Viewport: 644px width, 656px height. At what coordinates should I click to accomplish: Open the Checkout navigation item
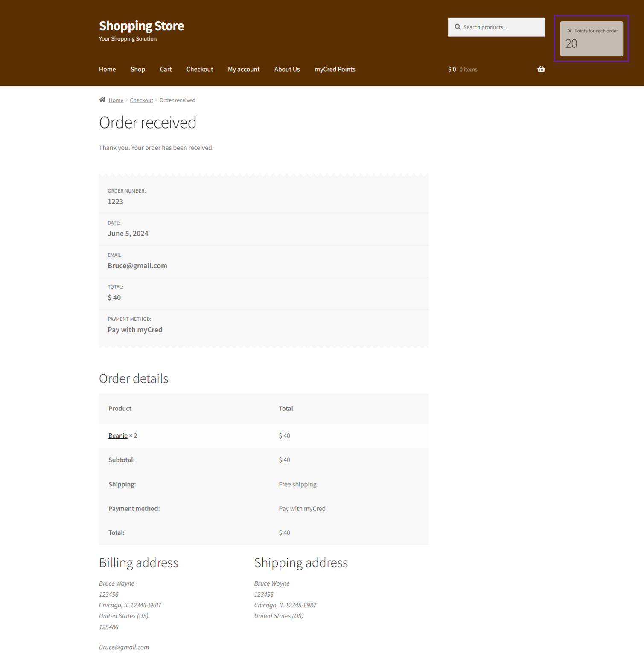pos(200,69)
